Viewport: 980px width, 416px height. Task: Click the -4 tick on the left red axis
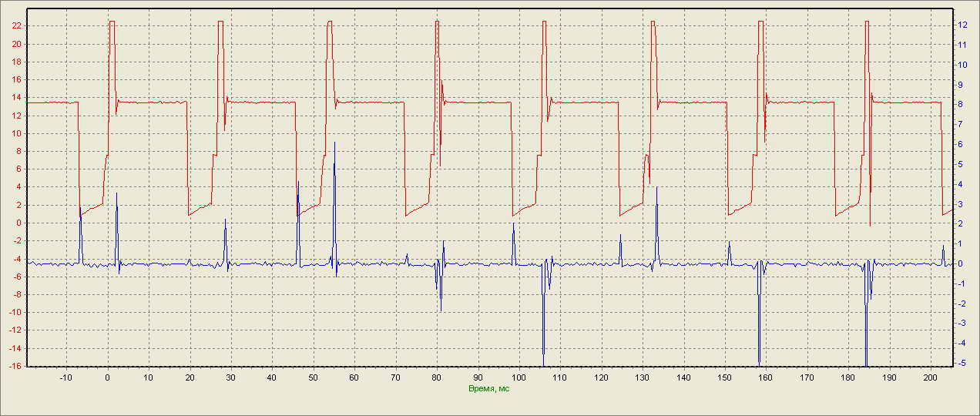pyautogui.click(x=17, y=259)
